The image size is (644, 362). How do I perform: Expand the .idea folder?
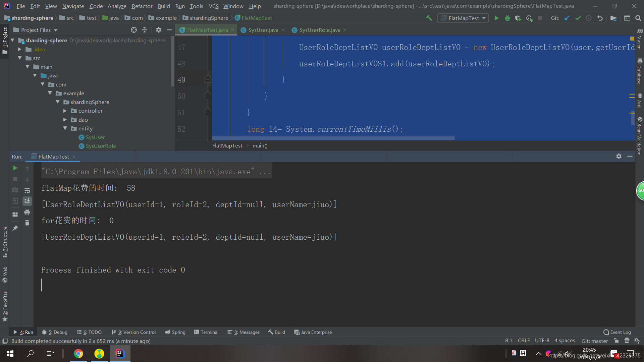coord(20,49)
